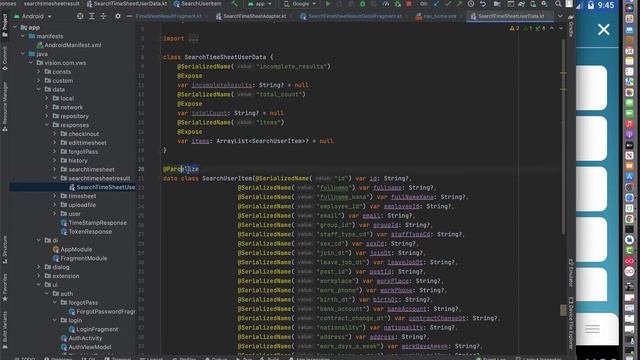
Task: Open Music app in macOS dock
Action: (x=629, y=124)
